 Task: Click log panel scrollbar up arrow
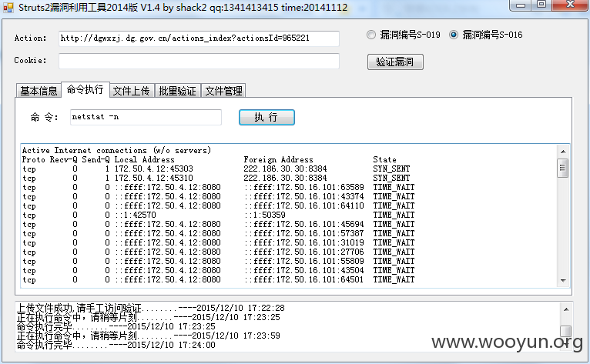coord(566,309)
